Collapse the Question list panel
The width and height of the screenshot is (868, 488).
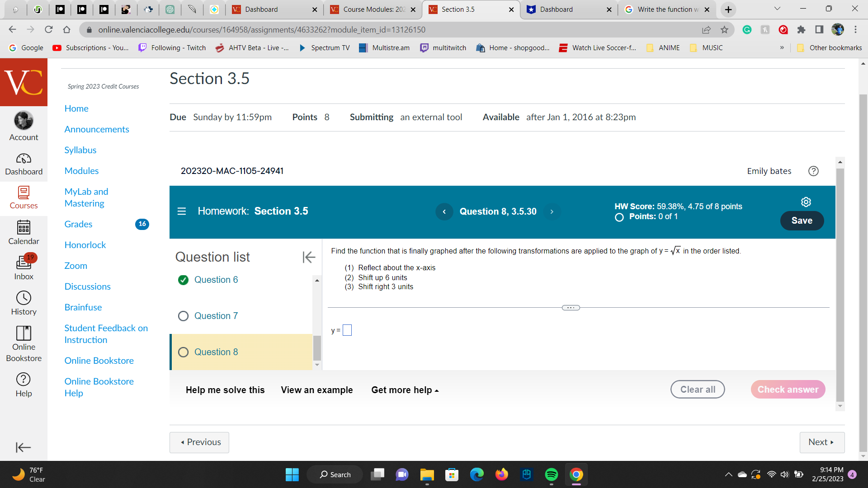pos(309,257)
